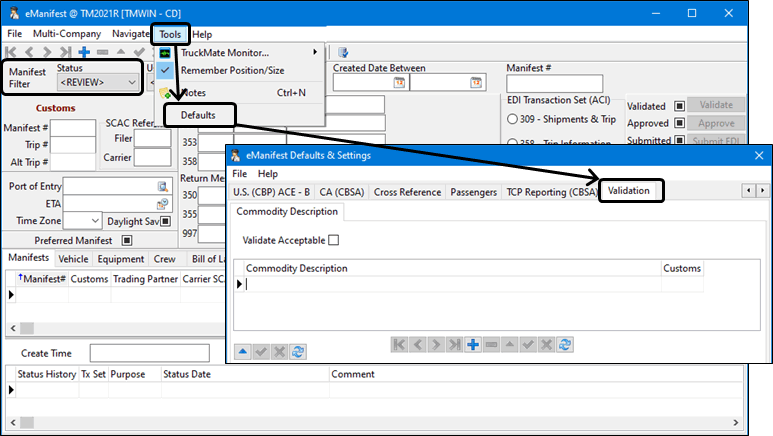Click refresh icon at dialog bottom-left
Screen dimensions: 773x436
298,352
